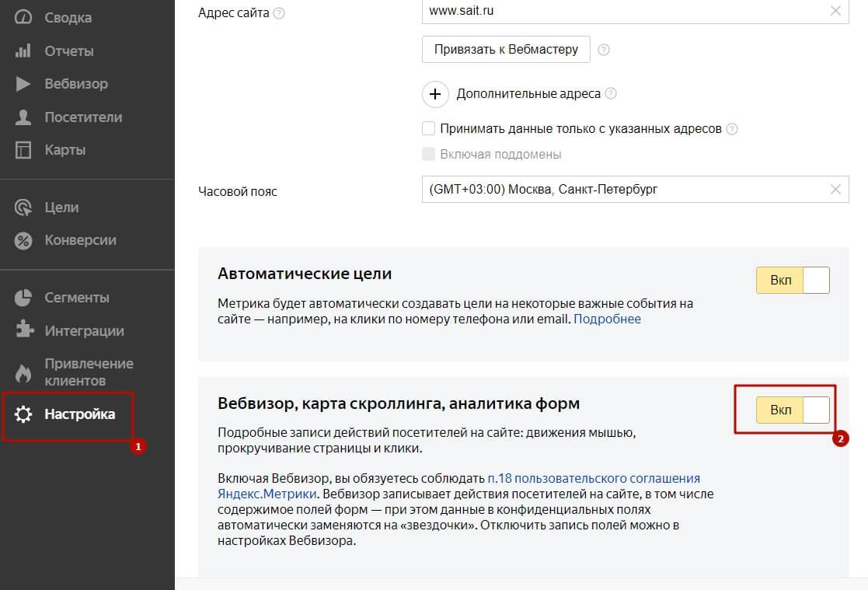
Task: Clear the Часовой пояс field value
Action: 835,190
